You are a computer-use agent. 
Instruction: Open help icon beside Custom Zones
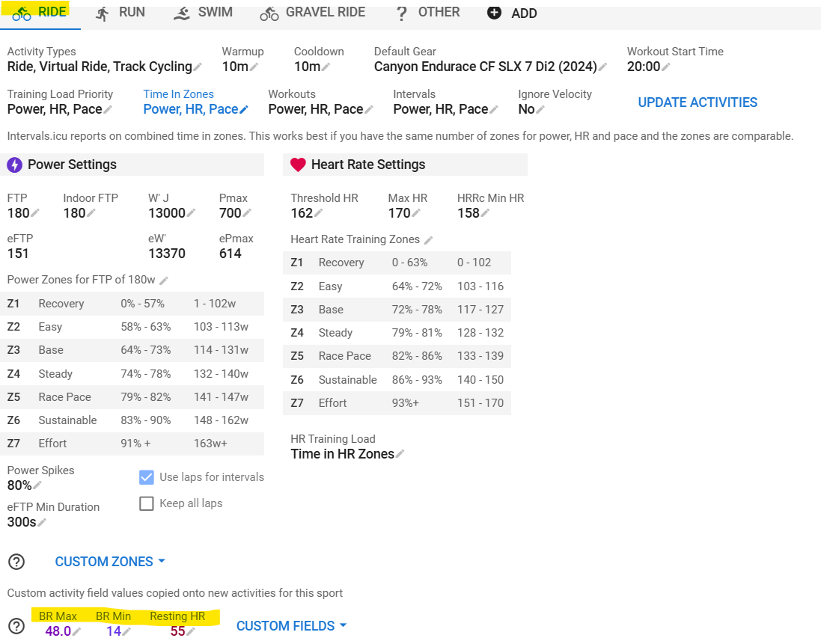point(16,562)
